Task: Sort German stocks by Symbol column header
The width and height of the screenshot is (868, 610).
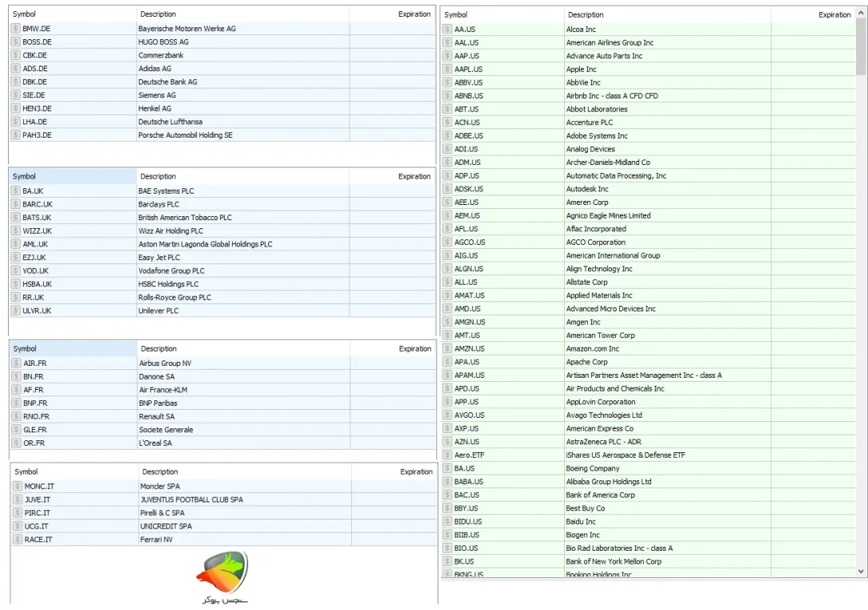Action: click(x=73, y=14)
